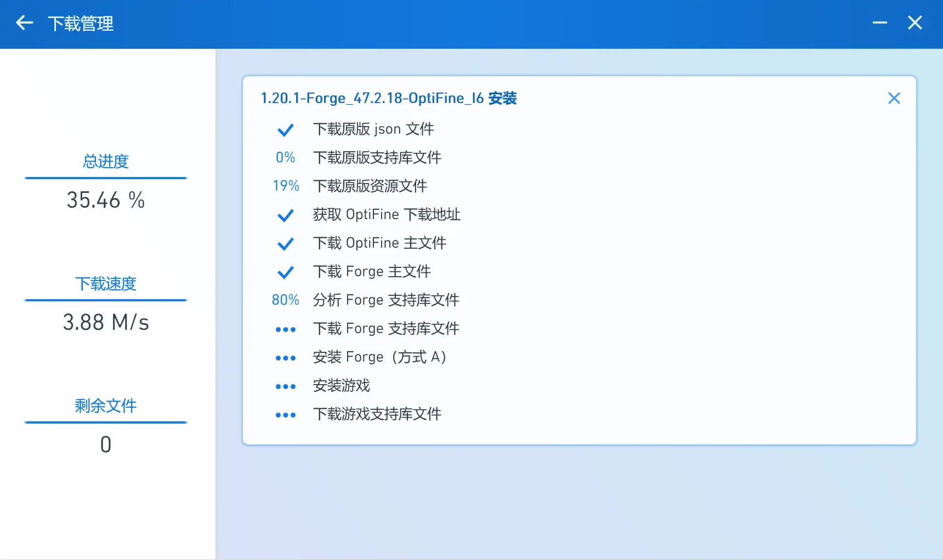Click the 下载原版 json 文件 step
943x560 pixels.
373,129
